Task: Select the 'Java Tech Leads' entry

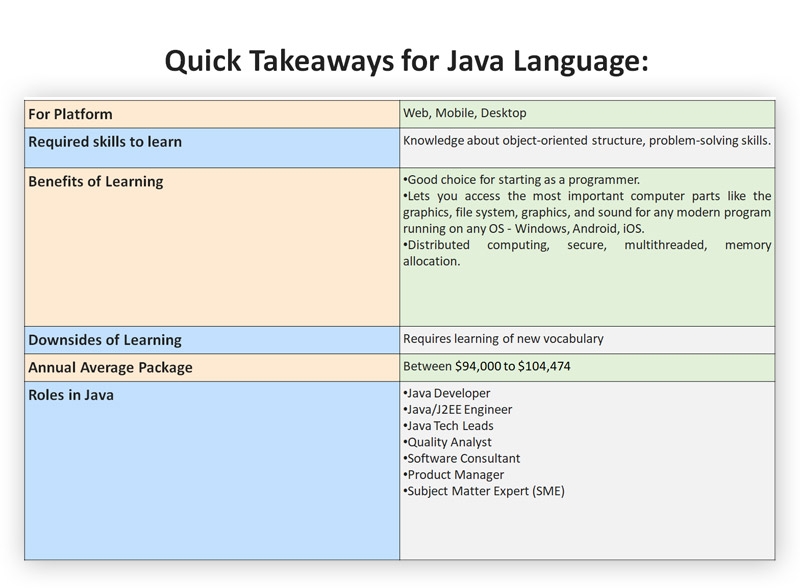Action: pyautogui.click(x=450, y=427)
